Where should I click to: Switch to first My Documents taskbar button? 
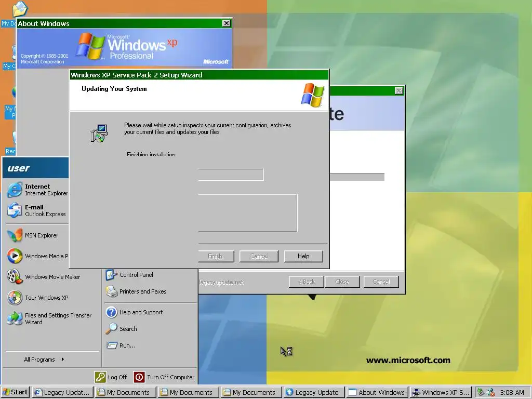coord(126,392)
